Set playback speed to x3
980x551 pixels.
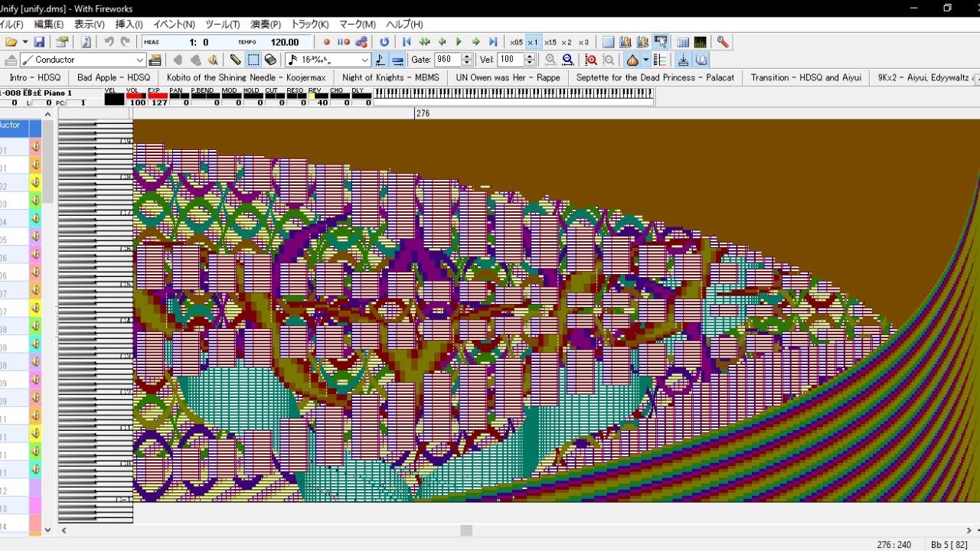coord(583,42)
